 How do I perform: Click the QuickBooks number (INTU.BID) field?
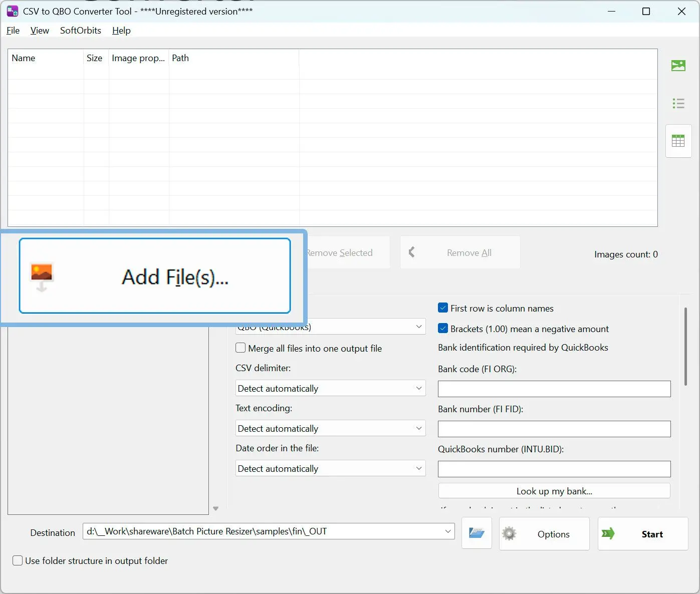554,469
